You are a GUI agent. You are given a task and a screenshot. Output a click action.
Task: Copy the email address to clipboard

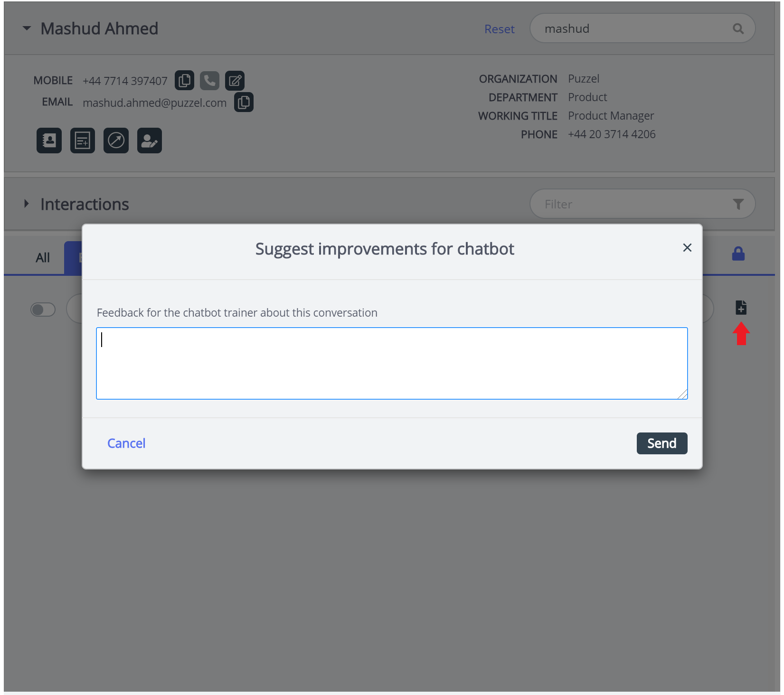(244, 102)
